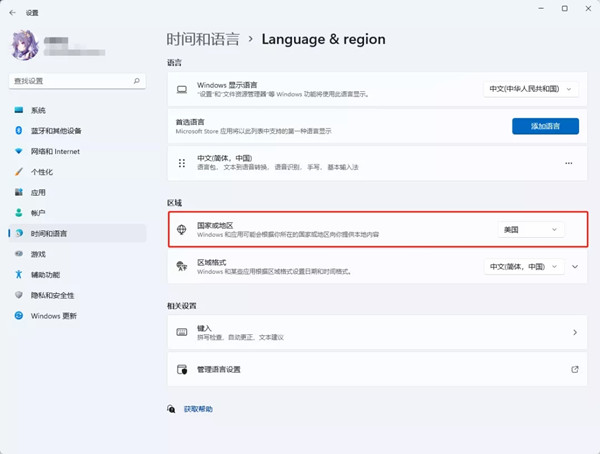Screen dimensions: 600x454
Task: Click the 网络和 Internet wifi icon
Action: coord(18,151)
